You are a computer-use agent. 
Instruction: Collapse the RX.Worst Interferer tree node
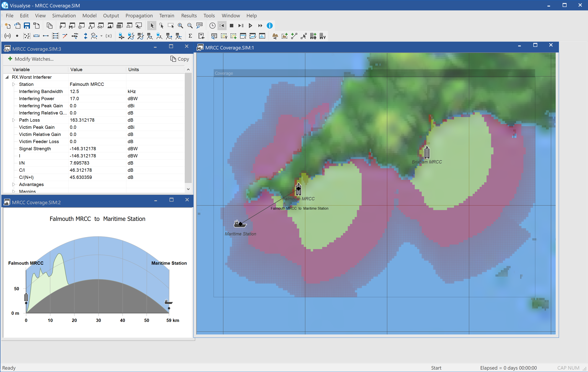coord(7,77)
